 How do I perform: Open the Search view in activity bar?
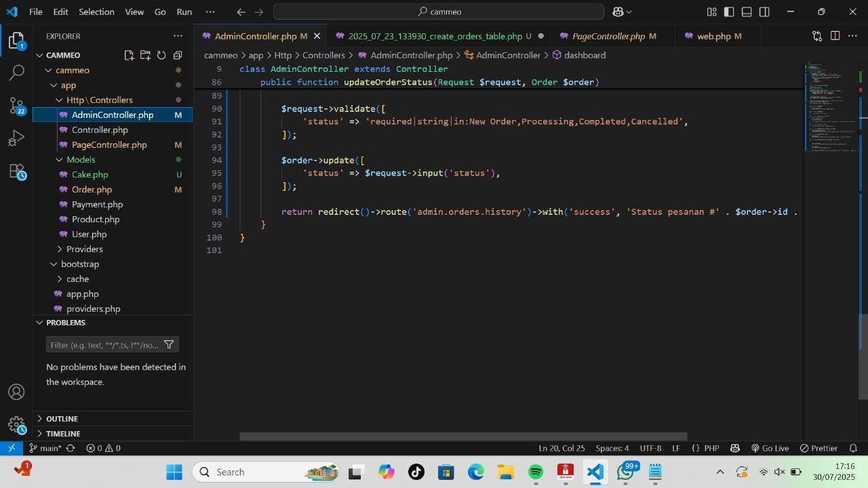coord(17,73)
